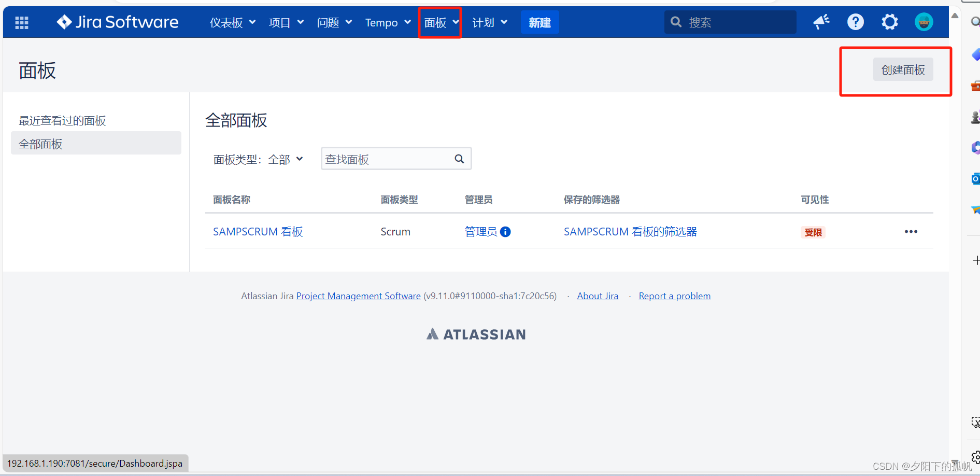
Task: Click the 创建面板 button
Action: 903,69
